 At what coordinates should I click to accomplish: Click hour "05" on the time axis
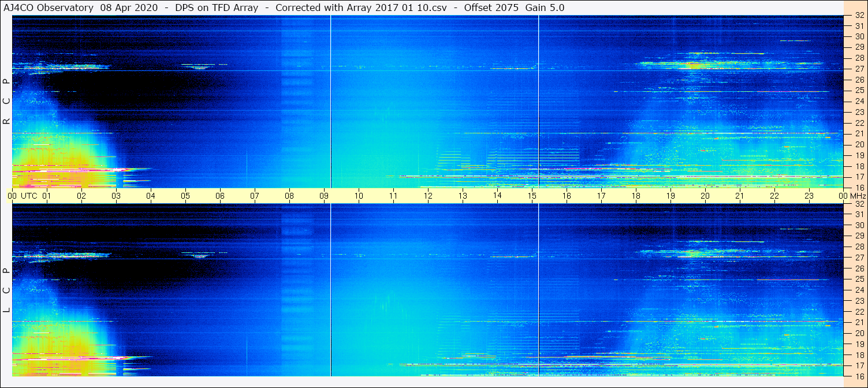click(185, 196)
